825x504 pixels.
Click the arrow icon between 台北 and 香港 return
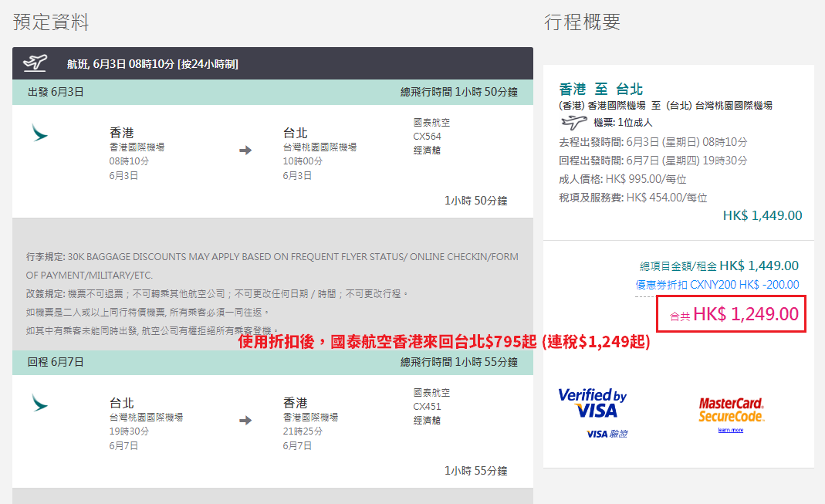click(x=245, y=421)
